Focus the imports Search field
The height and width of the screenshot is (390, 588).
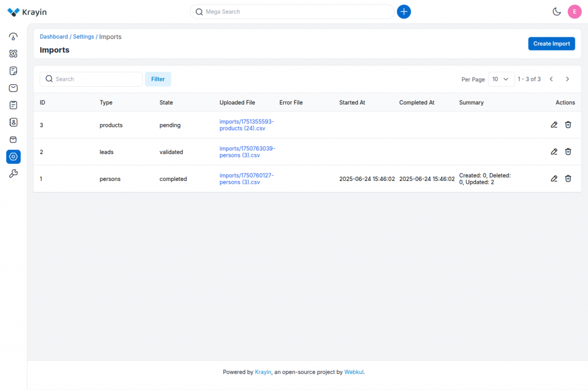(91, 79)
